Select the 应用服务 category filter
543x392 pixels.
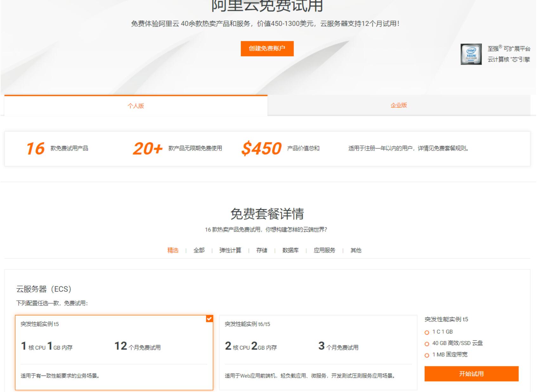tap(324, 250)
